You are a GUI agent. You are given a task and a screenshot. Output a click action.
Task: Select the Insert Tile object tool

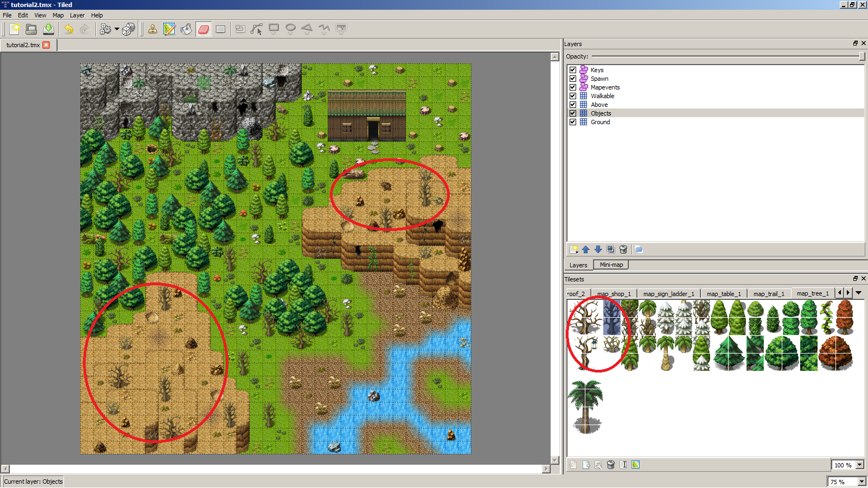pyautogui.click(x=341, y=29)
